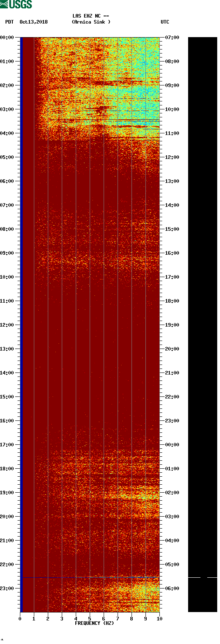The height and width of the screenshot is (644, 220).
Task: Click the 07:00 UTC time label
Action: (x=172, y=38)
